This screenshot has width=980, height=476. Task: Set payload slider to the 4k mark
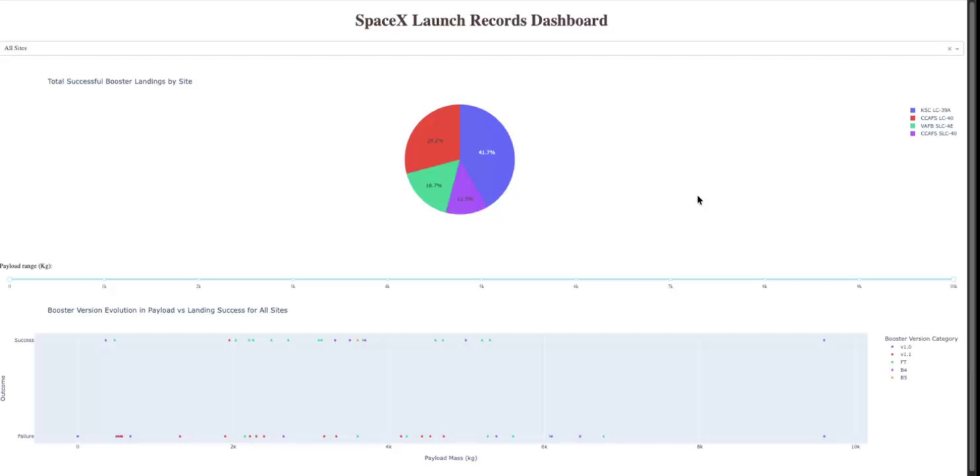[387, 279]
